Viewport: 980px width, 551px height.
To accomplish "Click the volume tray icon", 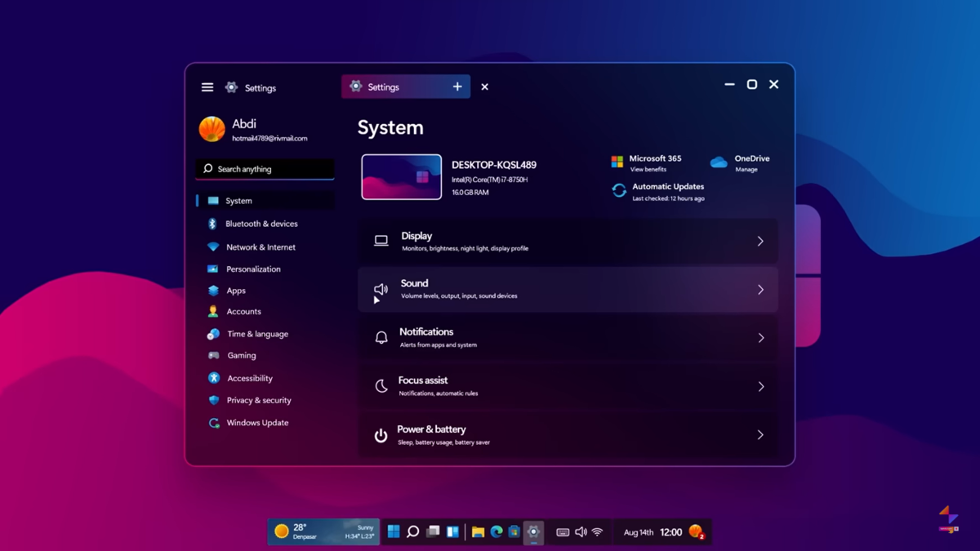I will [581, 532].
